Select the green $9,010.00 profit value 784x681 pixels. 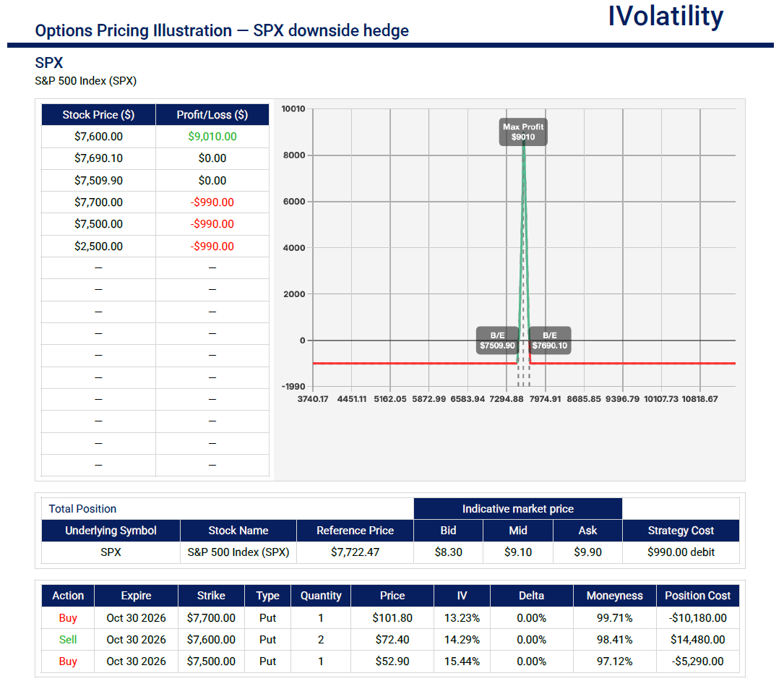[x=212, y=137]
